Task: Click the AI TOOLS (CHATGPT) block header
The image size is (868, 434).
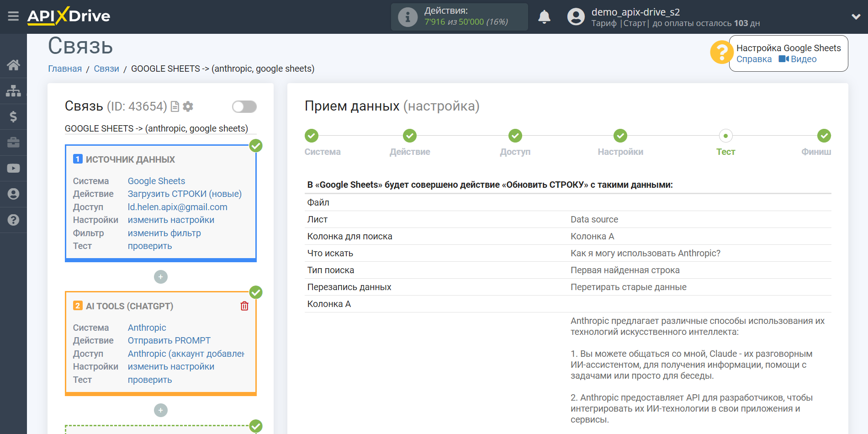Action: tap(129, 306)
